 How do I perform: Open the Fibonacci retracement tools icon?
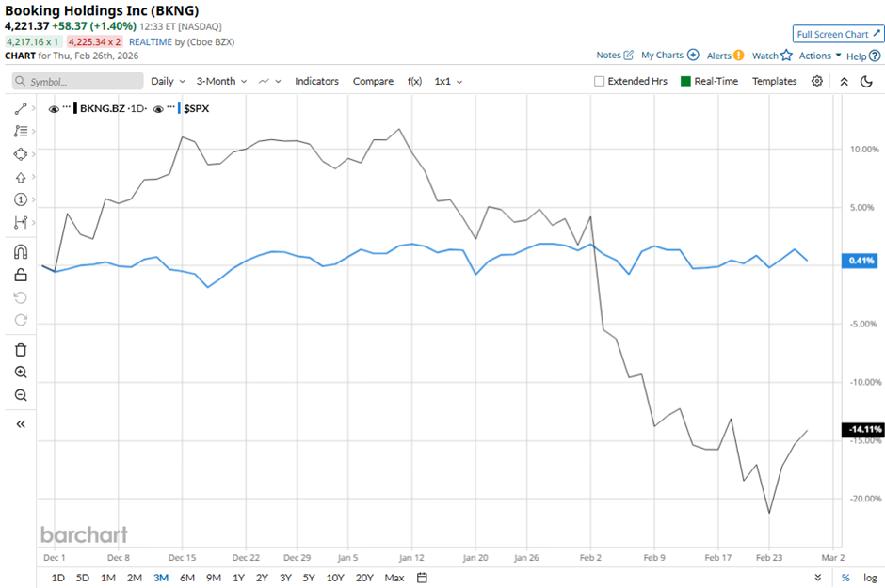point(21,131)
